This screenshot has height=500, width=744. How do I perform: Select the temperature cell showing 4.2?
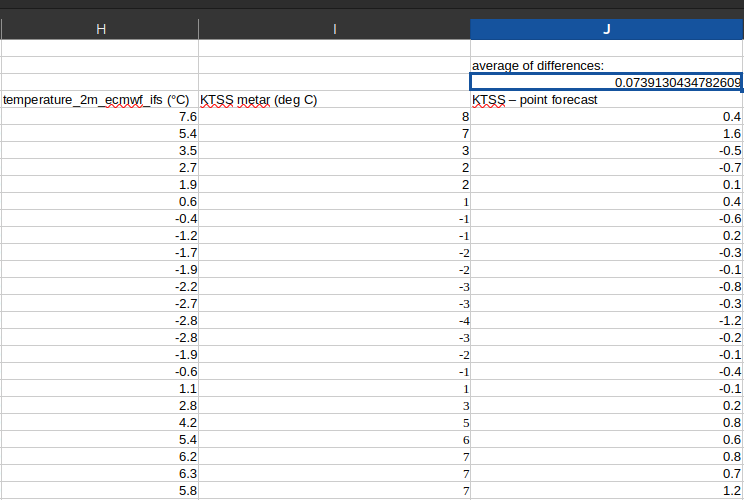pos(100,422)
